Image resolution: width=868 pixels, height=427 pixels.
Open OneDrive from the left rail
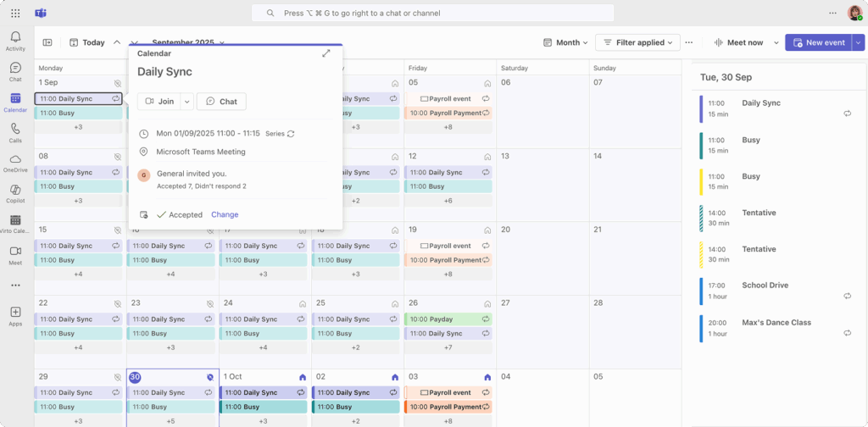tap(15, 163)
